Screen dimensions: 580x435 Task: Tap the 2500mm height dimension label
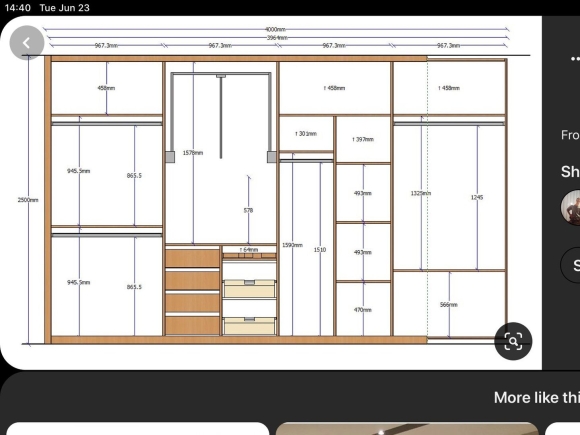pos(28,200)
